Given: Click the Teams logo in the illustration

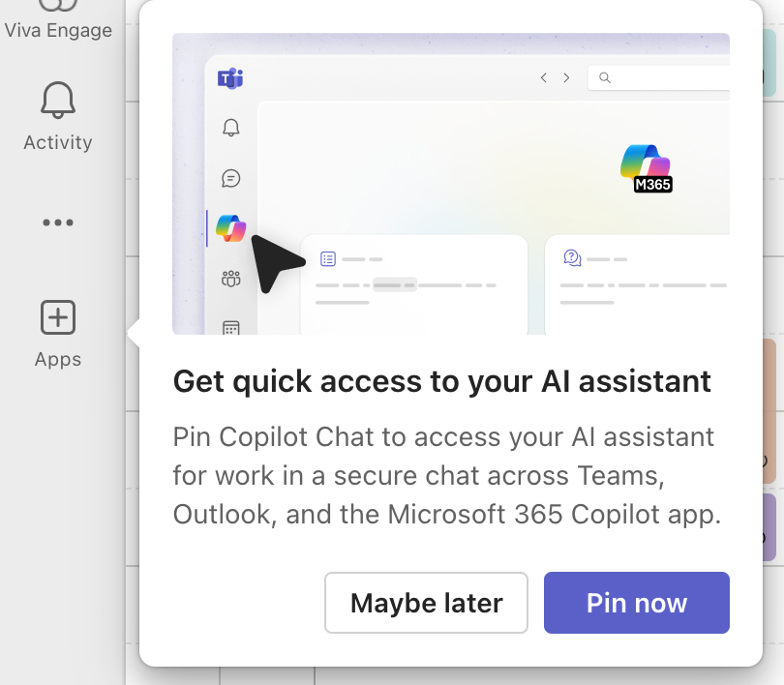Looking at the screenshot, I should [x=230, y=78].
